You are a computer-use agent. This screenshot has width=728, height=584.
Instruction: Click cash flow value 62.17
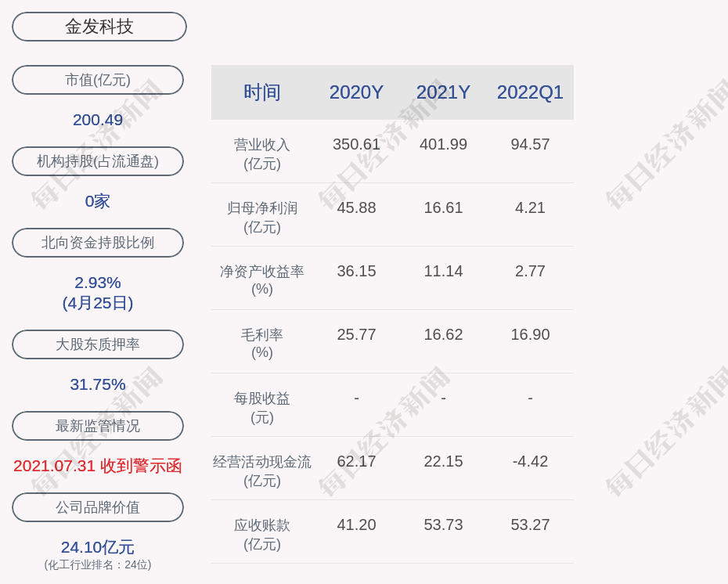click(x=357, y=461)
